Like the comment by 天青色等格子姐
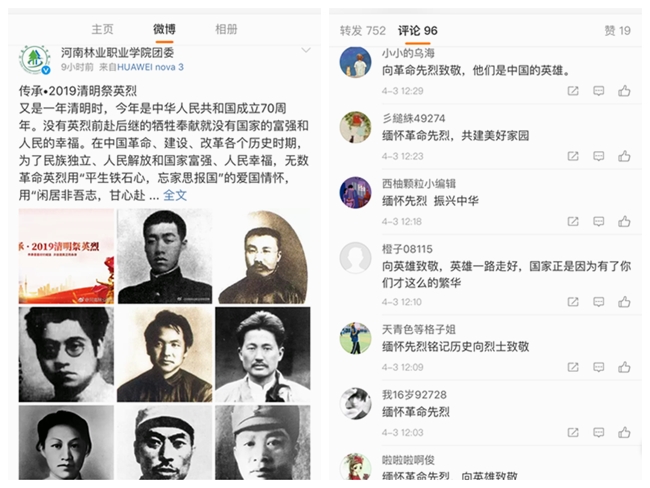 click(624, 367)
